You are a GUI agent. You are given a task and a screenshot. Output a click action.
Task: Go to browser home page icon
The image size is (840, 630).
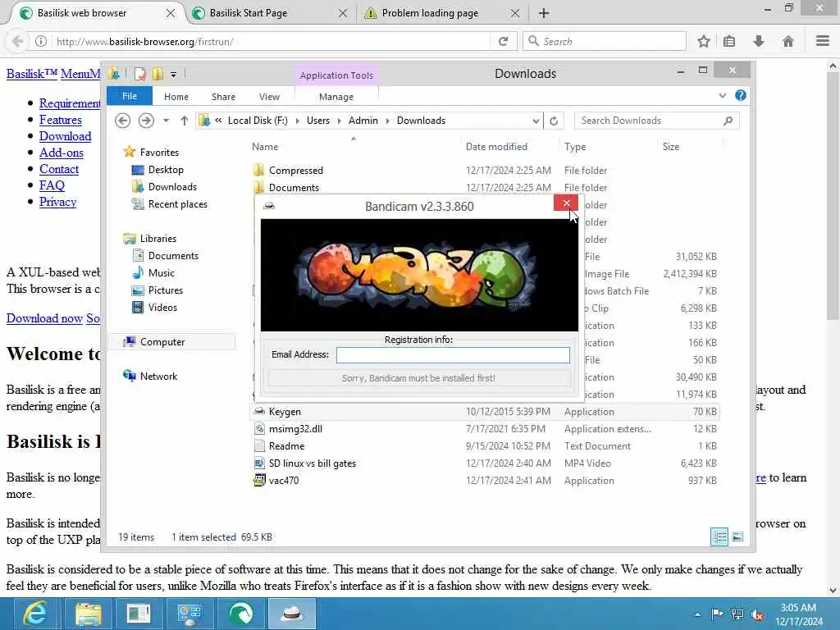coord(788,41)
